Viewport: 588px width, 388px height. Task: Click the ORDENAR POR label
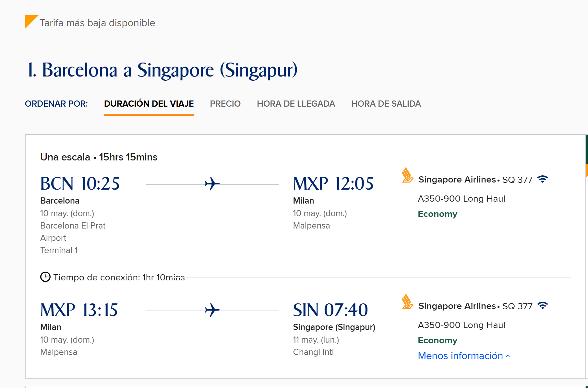click(x=56, y=104)
